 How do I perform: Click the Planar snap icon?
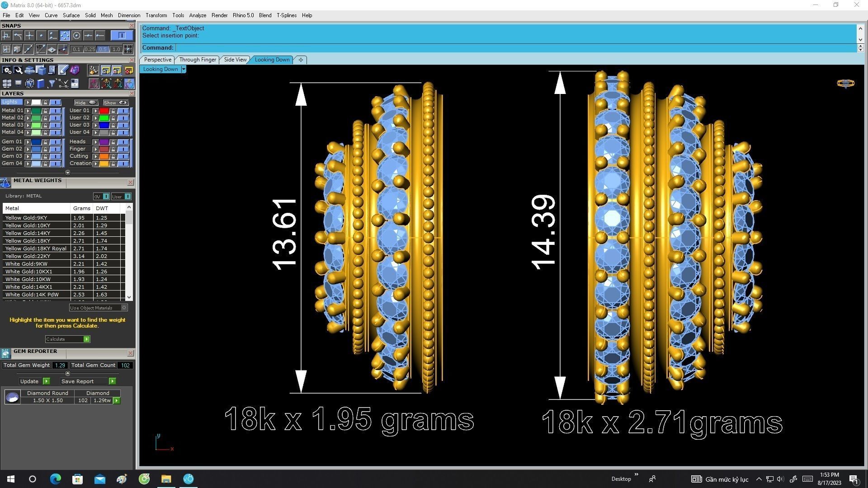52,49
